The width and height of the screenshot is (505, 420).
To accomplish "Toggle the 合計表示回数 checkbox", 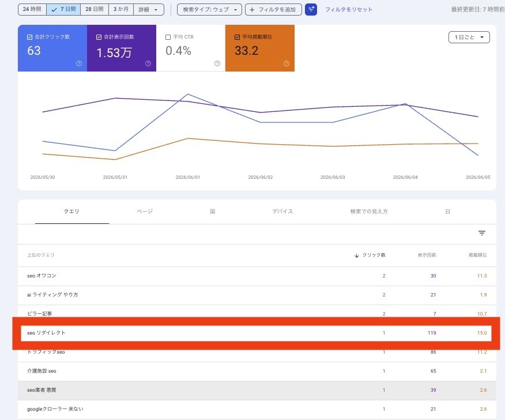I will tap(99, 37).
